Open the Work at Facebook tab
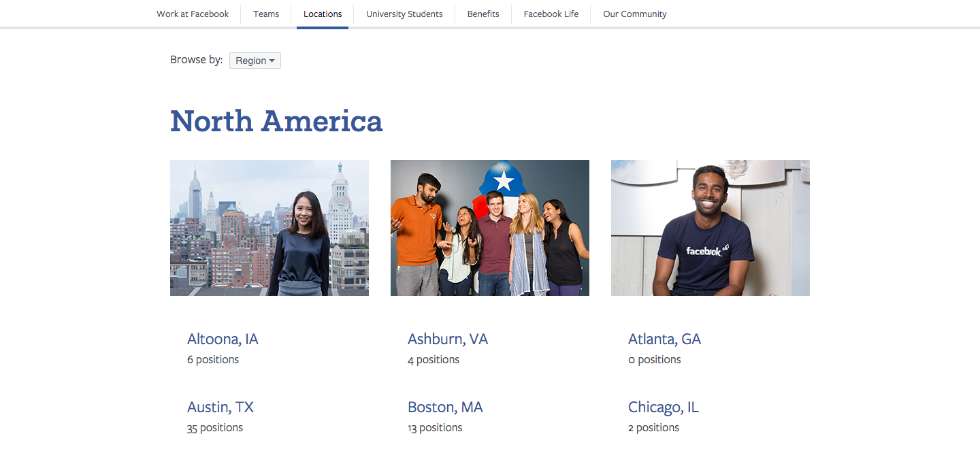Image resolution: width=980 pixels, height=453 pixels. click(x=193, y=14)
